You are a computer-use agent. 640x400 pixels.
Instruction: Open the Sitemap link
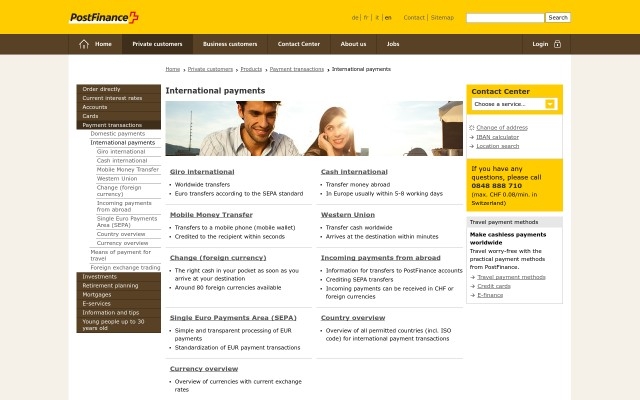coord(442,18)
